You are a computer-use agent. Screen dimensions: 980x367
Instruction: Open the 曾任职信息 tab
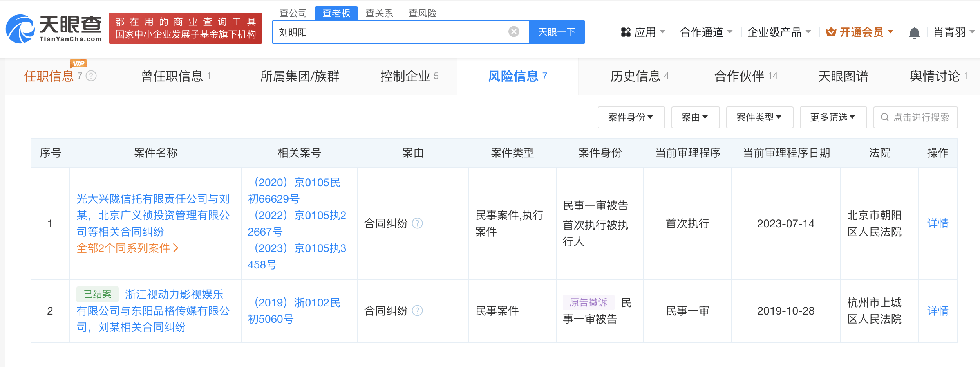tap(176, 76)
